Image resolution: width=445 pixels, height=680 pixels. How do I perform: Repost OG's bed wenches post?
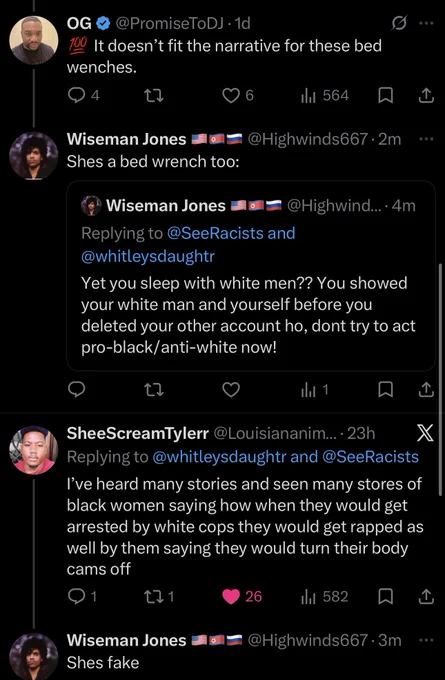coord(154,95)
